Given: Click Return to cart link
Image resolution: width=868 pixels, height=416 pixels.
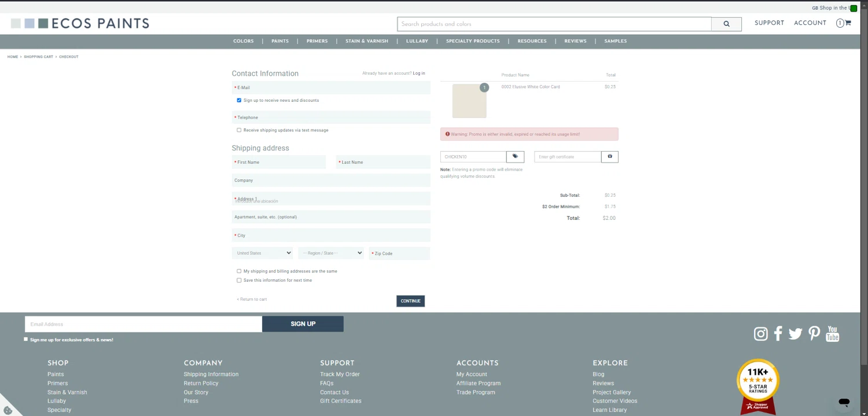Looking at the screenshot, I should coord(252,299).
